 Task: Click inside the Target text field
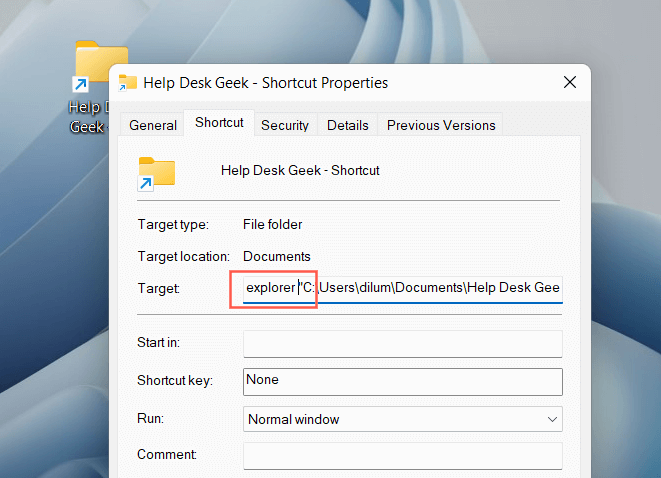(x=403, y=289)
